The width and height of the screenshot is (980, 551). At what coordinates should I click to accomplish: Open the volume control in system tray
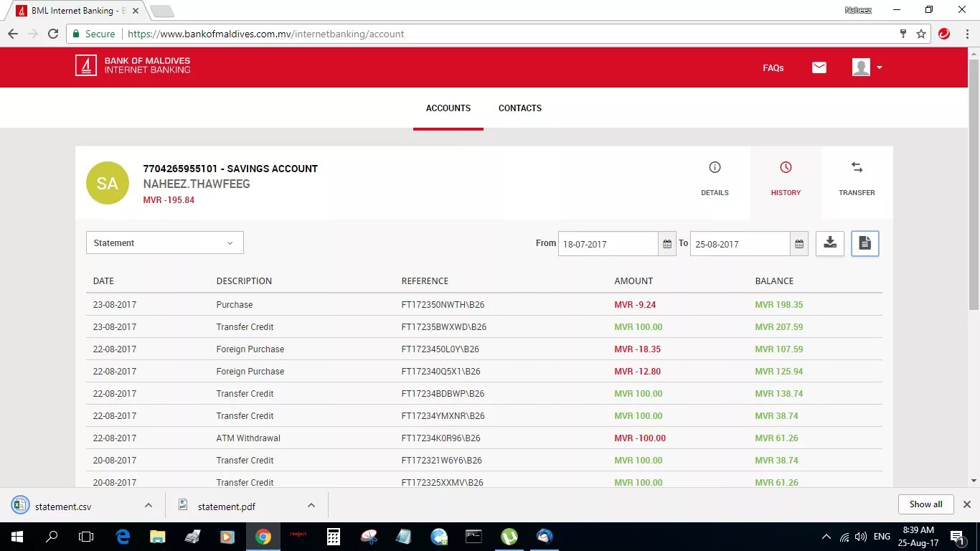pos(861,537)
